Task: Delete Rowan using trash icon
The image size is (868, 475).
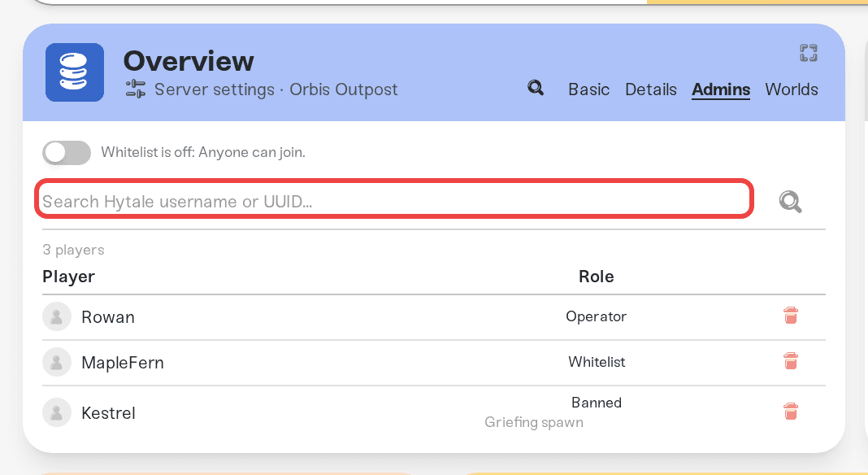Action: coord(791,316)
